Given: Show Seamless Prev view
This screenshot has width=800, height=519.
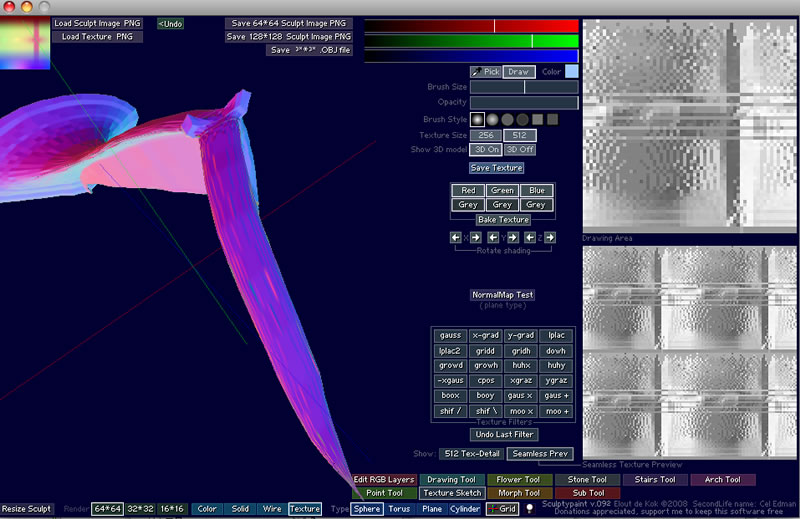Looking at the screenshot, I should pyautogui.click(x=540, y=454).
